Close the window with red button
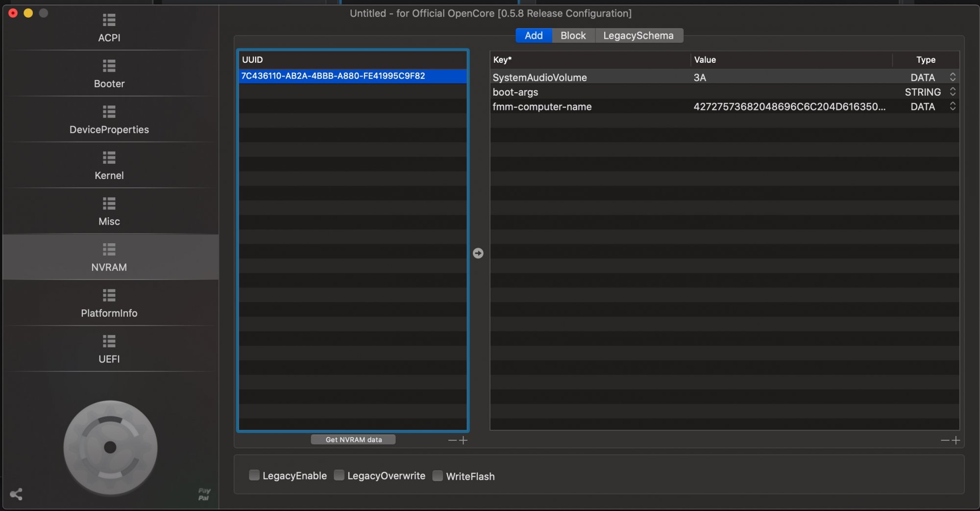Viewport: 980px width, 511px height. [x=13, y=13]
